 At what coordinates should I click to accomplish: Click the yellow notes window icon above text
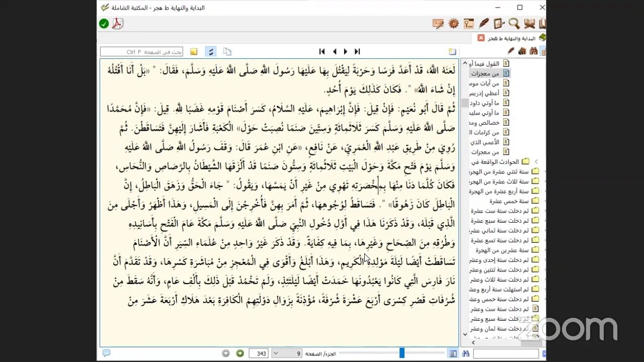[452, 51]
